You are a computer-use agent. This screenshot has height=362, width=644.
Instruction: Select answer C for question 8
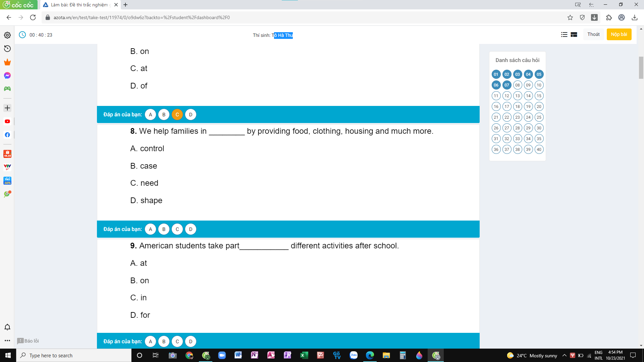tap(177, 229)
